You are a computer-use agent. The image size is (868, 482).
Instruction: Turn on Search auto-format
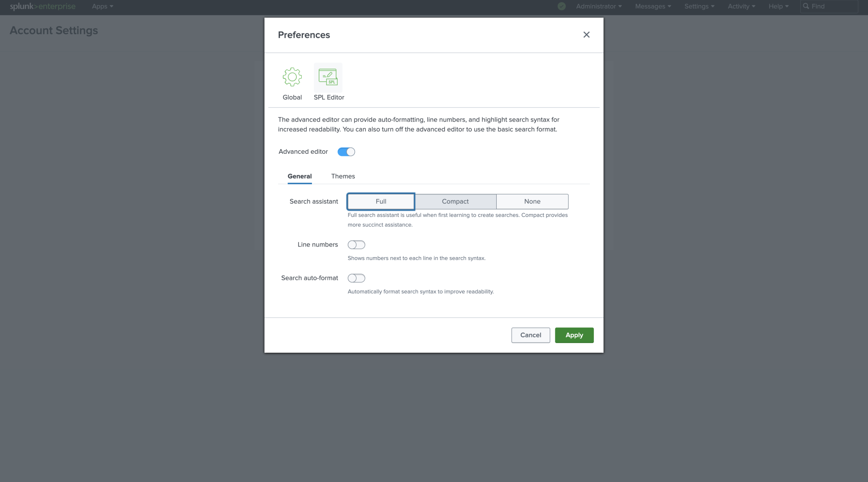pos(356,278)
